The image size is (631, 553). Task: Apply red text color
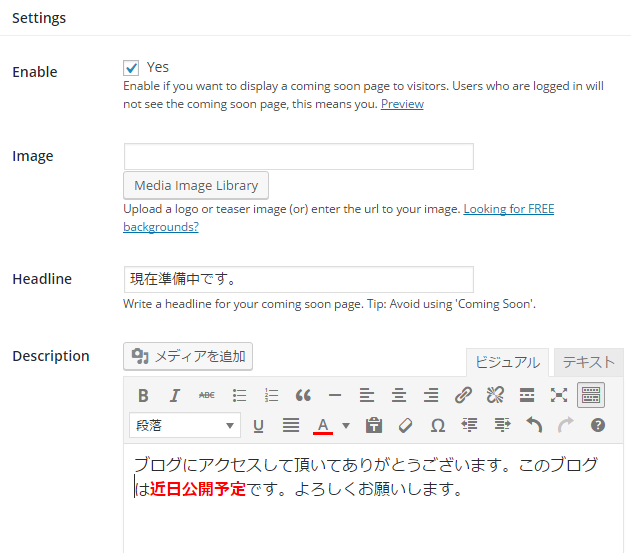click(323, 425)
